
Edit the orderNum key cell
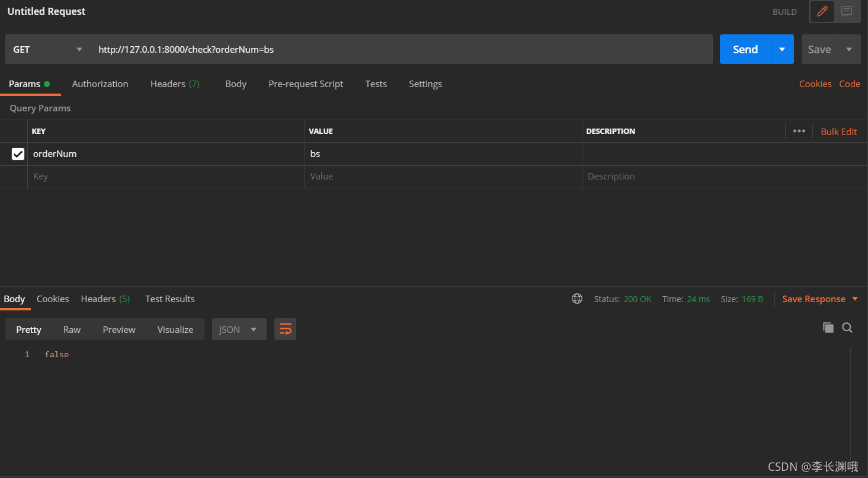pos(166,154)
